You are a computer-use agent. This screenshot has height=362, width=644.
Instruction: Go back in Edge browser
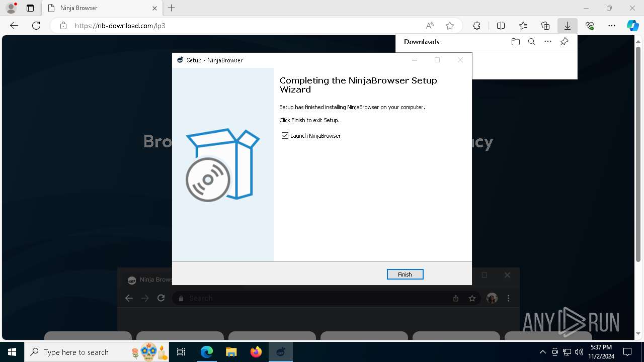(x=14, y=26)
